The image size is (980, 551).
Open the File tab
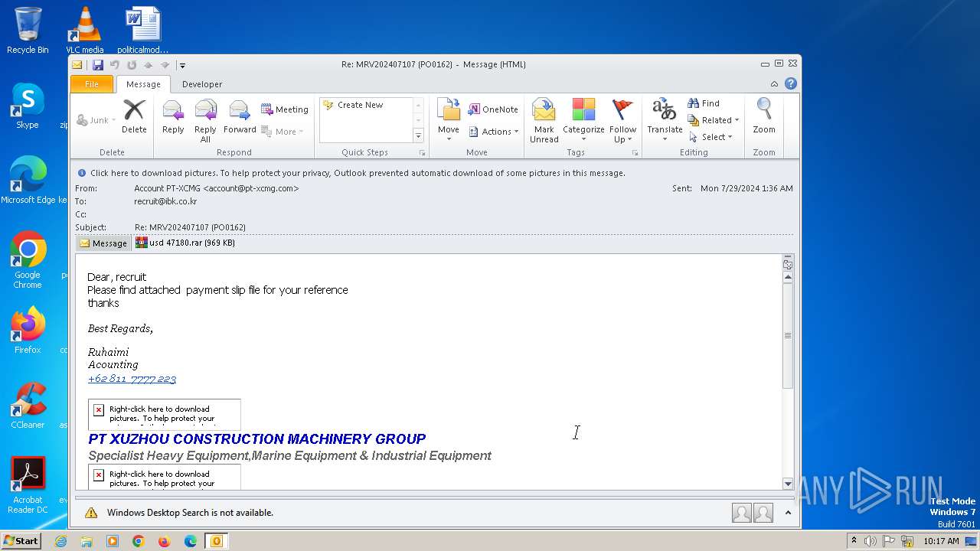click(x=92, y=84)
